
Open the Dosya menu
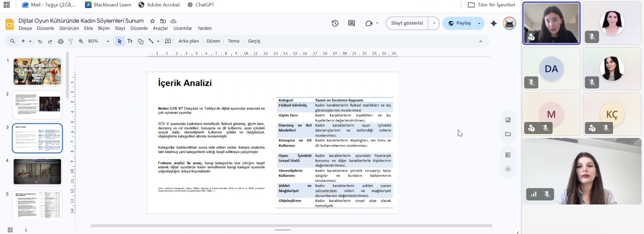(x=25, y=28)
